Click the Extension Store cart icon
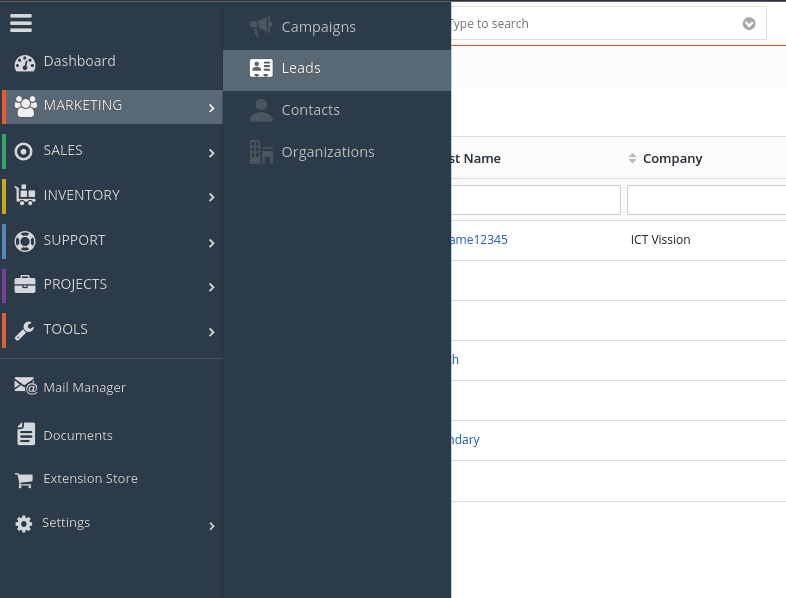The height and width of the screenshot is (598, 786). pos(24,480)
